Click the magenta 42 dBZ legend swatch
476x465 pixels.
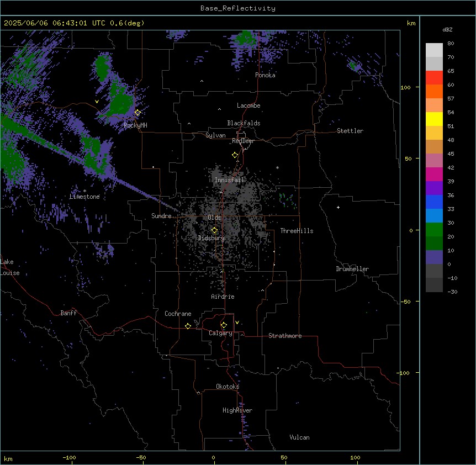tap(434, 174)
